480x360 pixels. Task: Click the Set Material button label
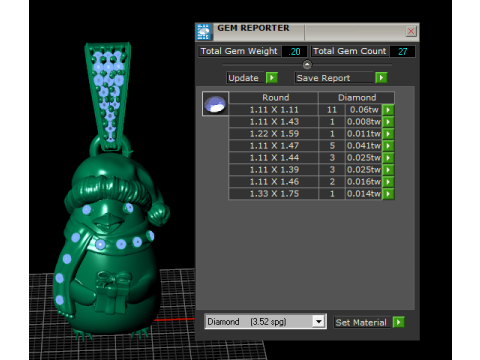coord(361,323)
